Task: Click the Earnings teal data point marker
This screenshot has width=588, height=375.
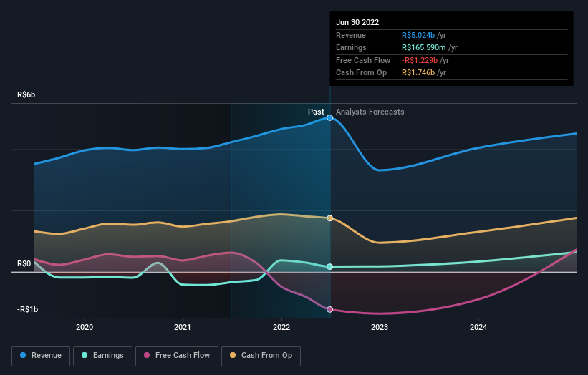Action: tap(329, 267)
